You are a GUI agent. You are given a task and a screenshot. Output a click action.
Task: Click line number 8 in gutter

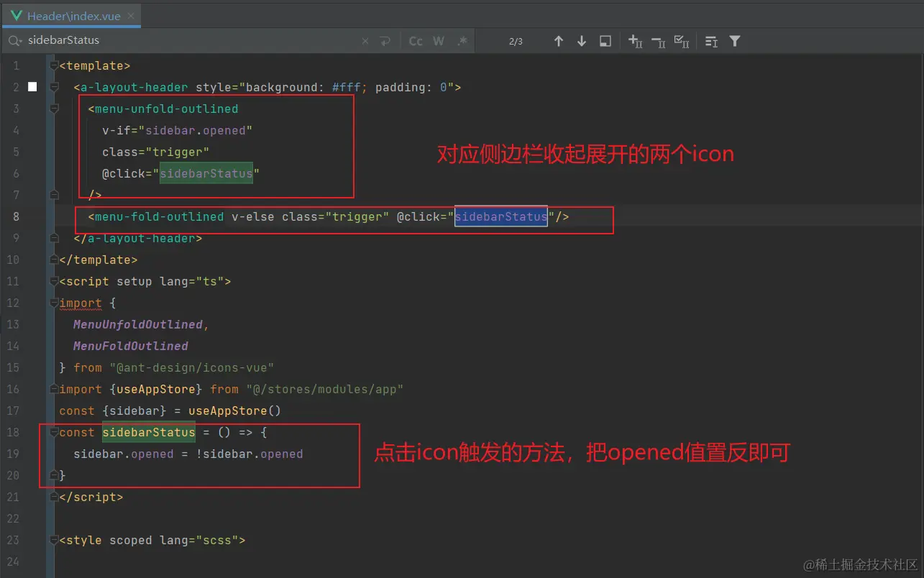pos(16,216)
